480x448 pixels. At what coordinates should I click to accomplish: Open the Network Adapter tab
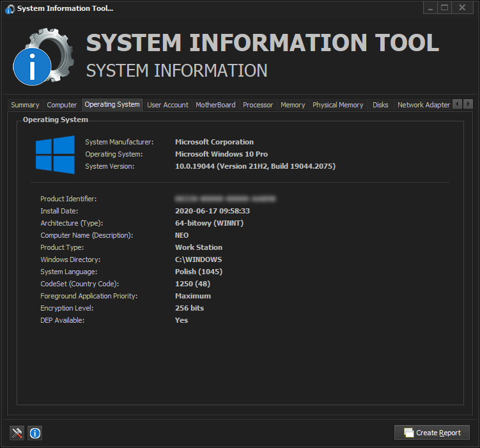(424, 105)
